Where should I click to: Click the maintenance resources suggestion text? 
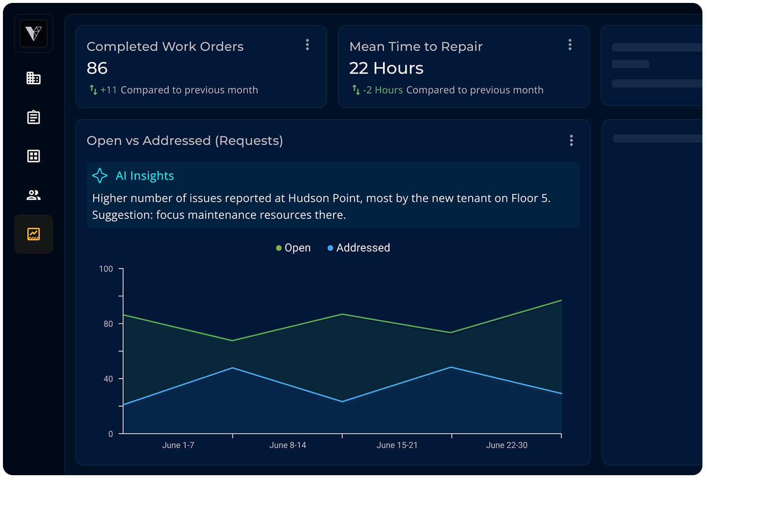click(x=219, y=215)
